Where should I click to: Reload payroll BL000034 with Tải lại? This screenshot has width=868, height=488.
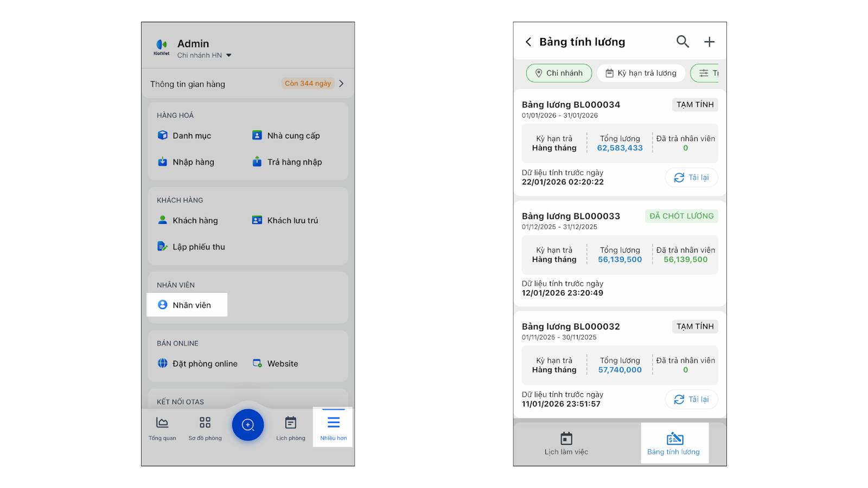pyautogui.click(x=691, y=177)
